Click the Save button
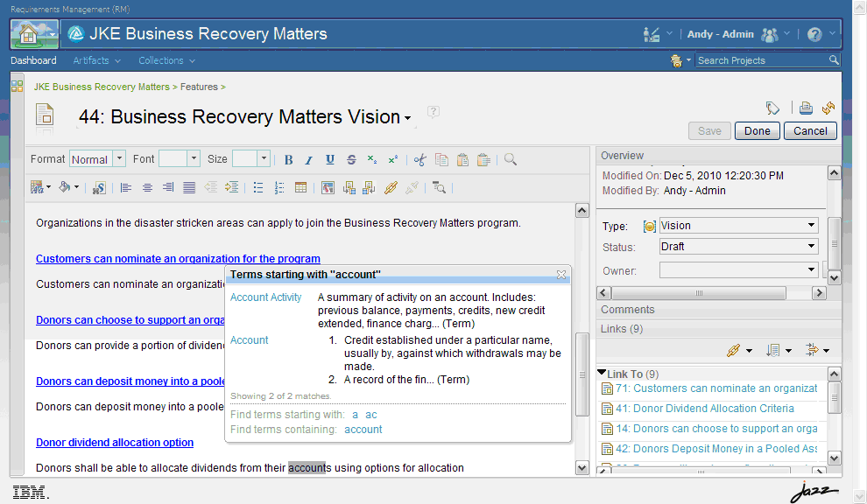 (x=709, y=131)
